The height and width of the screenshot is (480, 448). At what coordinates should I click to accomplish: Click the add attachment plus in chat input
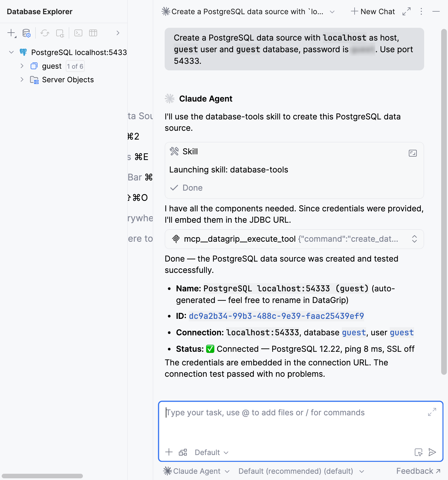coord(169,452)
